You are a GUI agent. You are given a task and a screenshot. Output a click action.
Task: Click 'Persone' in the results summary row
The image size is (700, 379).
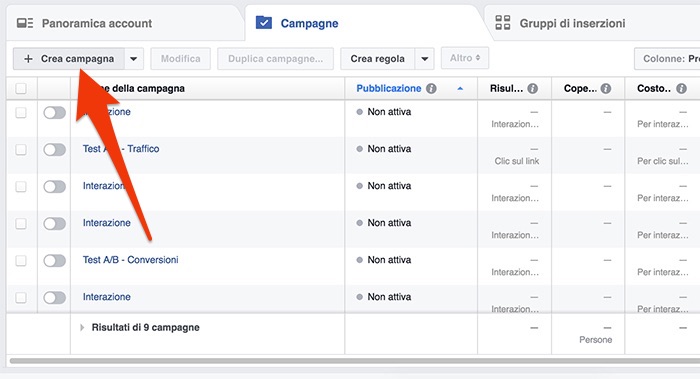596,340
